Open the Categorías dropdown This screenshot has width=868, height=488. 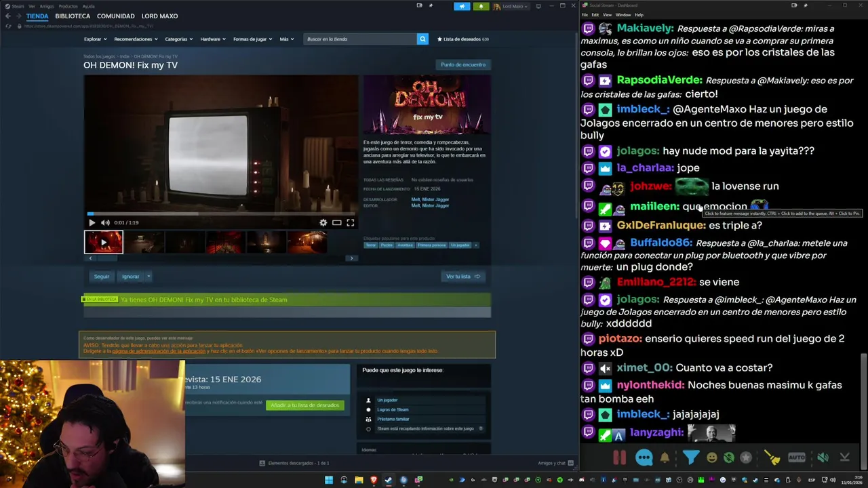[178, 39]
